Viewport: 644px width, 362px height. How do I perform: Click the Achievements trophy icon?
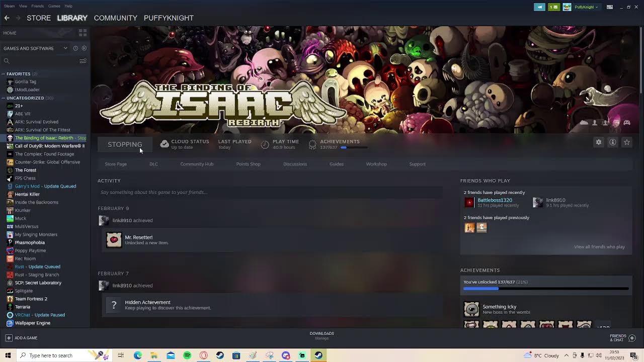coord(312,145)
